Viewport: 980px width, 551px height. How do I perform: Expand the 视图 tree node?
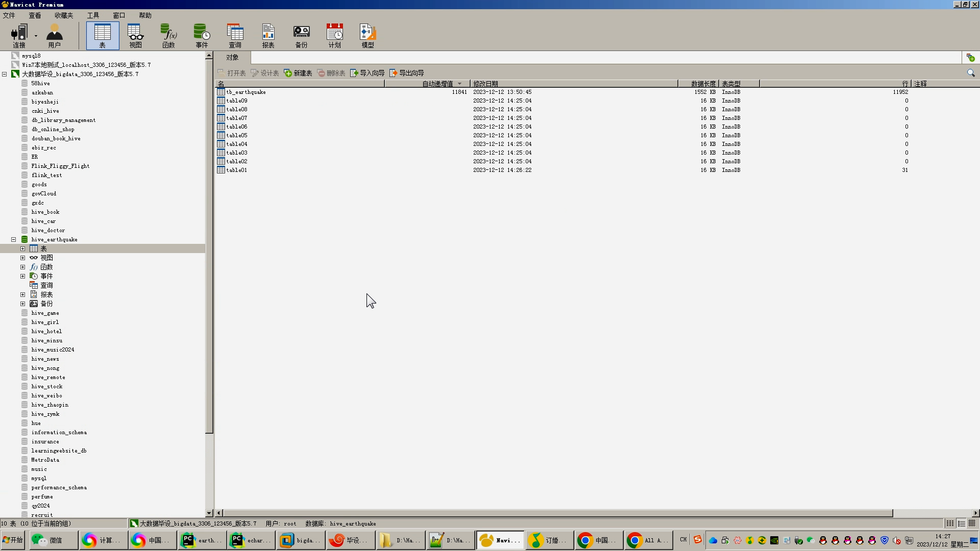pyautogui.click(x=23, y=258)
